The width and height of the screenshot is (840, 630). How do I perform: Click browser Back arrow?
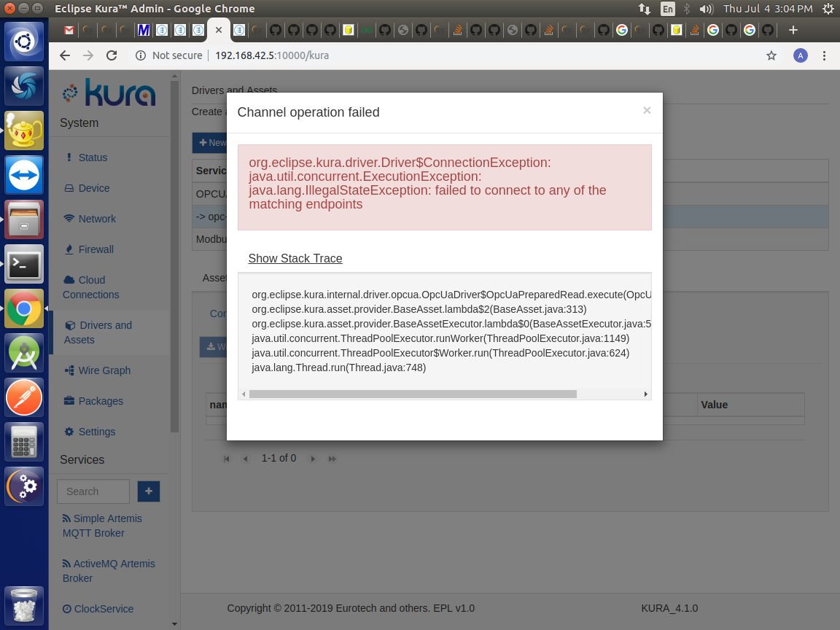[65, 55]
